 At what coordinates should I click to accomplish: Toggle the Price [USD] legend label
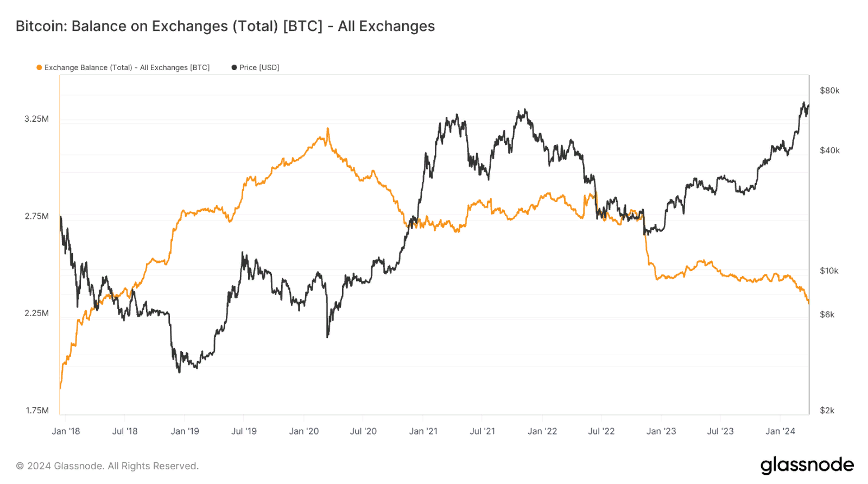click(x=259, y=67)
